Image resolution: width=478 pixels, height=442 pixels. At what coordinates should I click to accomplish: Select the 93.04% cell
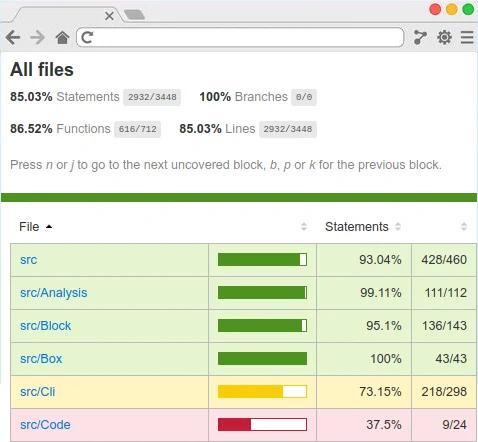pyautogui.click(x=364, y=260)
